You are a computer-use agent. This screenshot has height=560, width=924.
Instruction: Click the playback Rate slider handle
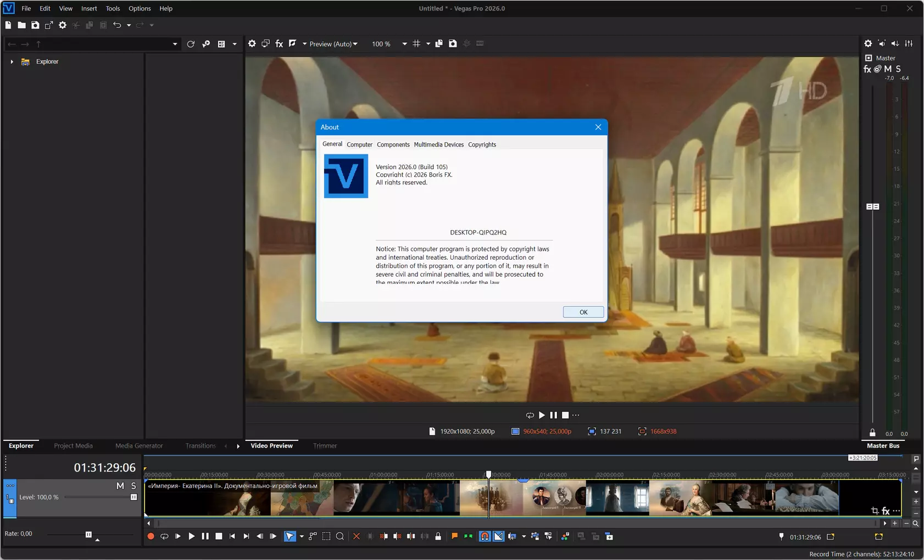88,534
